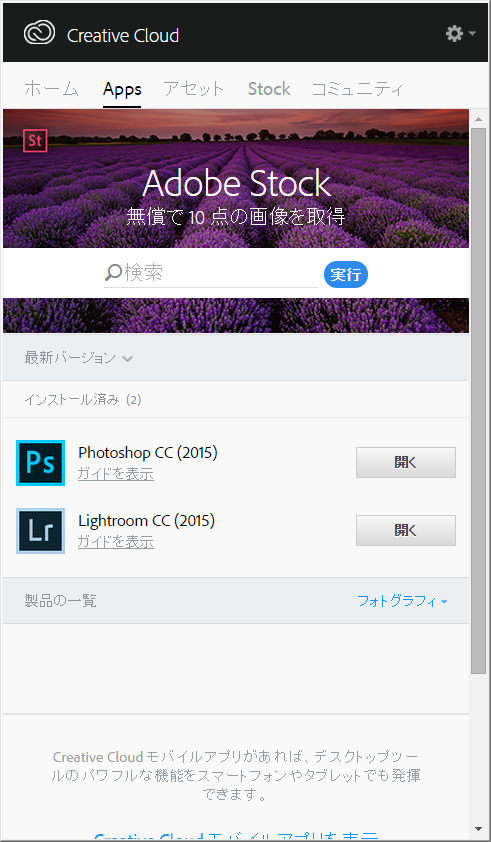Open the アセット tab
Image resolution: width=491 pixels, height=842 pixels.
(193, 89)
